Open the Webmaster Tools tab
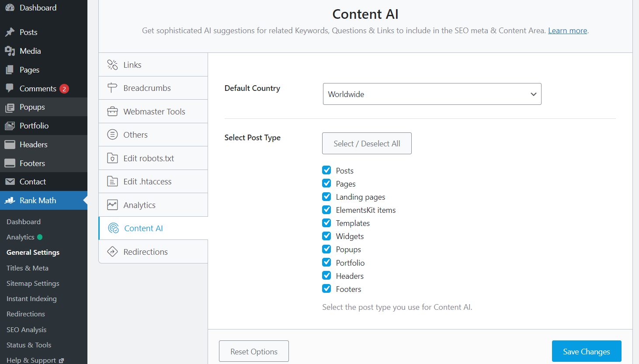This screenshot has width=639, height=364. click(153, 111)
